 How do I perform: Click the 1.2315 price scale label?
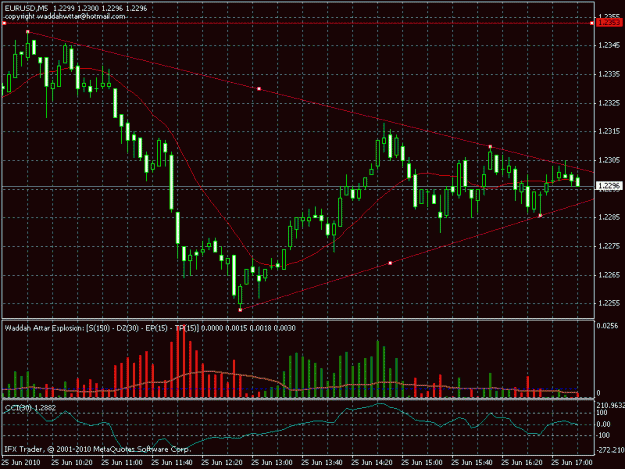(609, 131)
